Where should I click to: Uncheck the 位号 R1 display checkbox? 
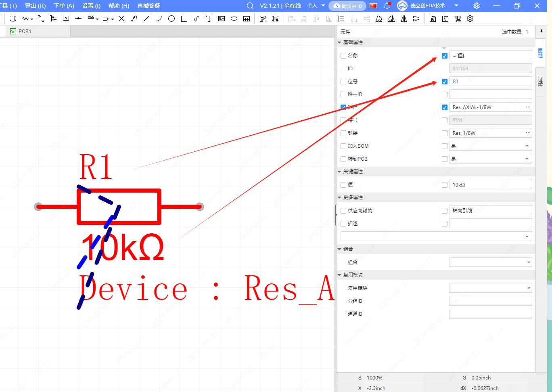pos(445,82)
